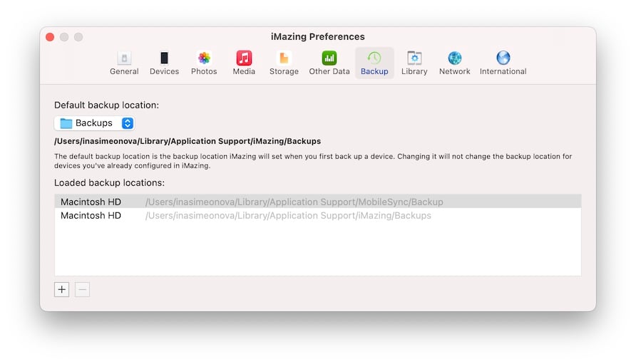
Task: Open the Library preferences tab
Action: [414, 63]
